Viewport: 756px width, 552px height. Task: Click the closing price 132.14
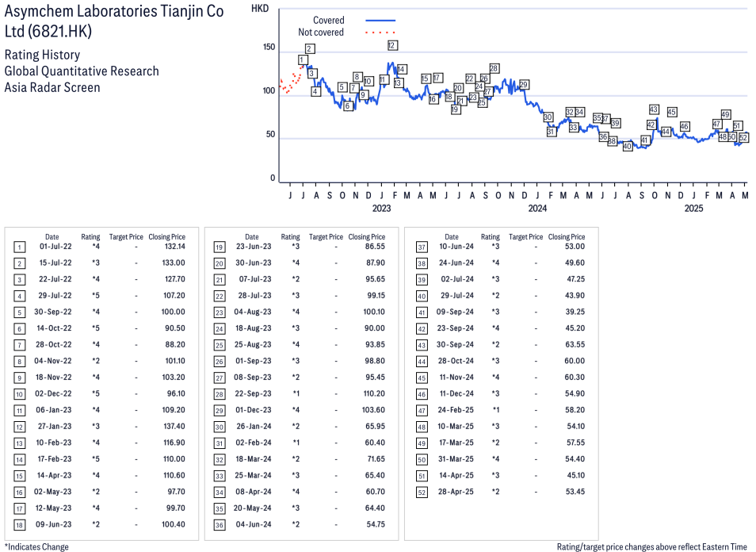click(175, 247)
